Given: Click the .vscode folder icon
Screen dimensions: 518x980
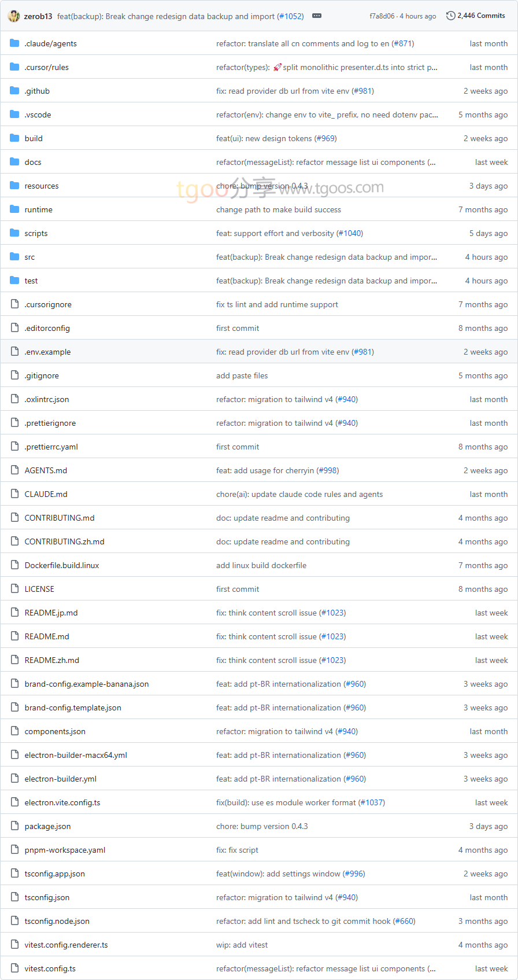Looking at the screenshot, I should coord(14,115).
